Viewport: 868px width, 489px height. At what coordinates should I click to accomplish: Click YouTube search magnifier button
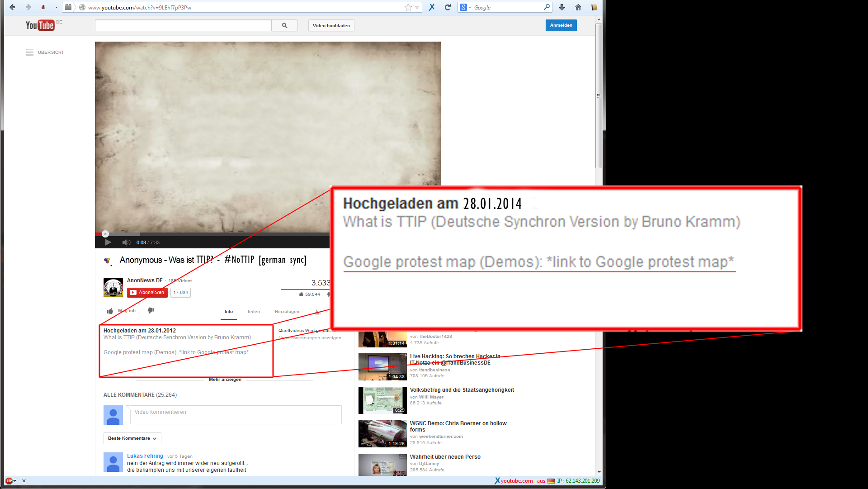(284, 25)
